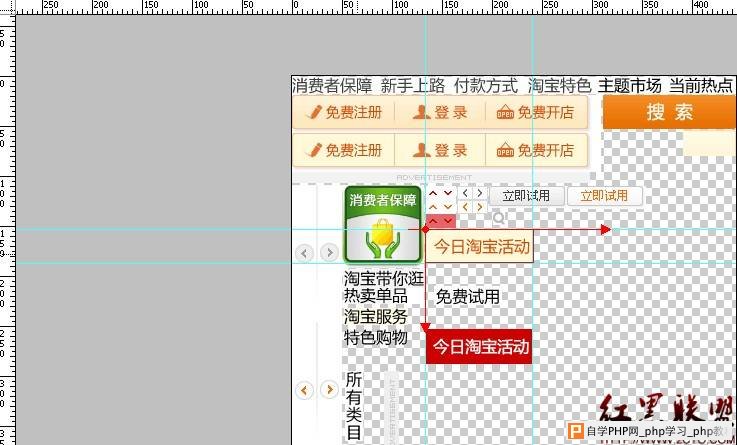Screen dimensions: 737x445
Task: Click the 热卖单品 text
Action: pos(376,296)
